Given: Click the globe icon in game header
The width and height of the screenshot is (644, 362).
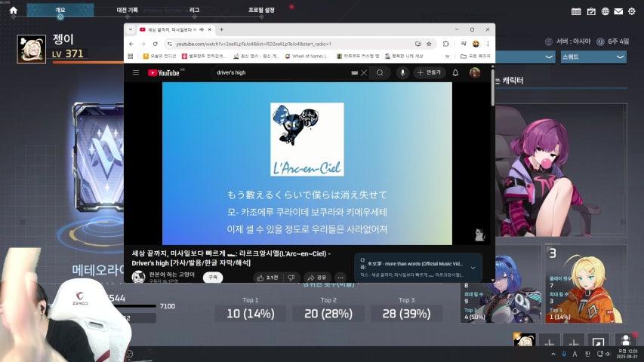Looking at the screenshot, I should [x=605, y=11].
